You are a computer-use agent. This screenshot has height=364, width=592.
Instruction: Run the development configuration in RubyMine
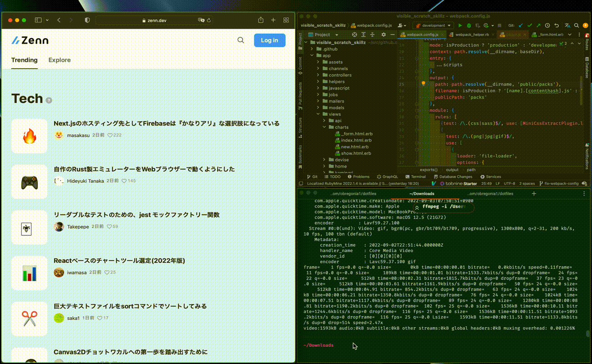coord(460,25)
